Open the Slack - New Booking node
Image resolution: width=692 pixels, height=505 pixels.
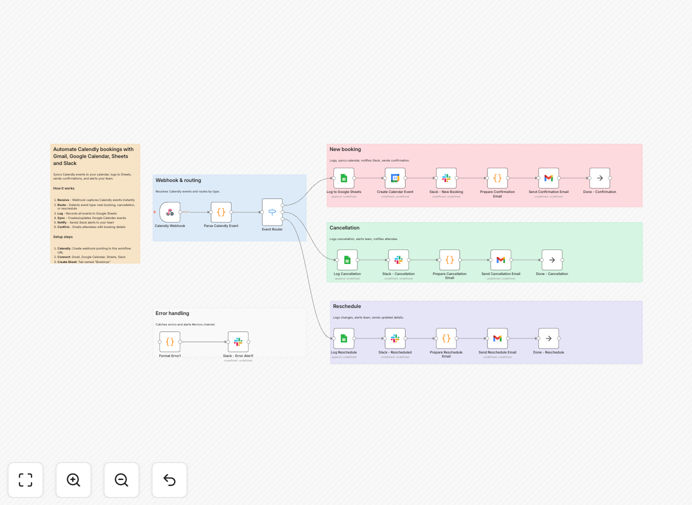[x=446, y=178]
